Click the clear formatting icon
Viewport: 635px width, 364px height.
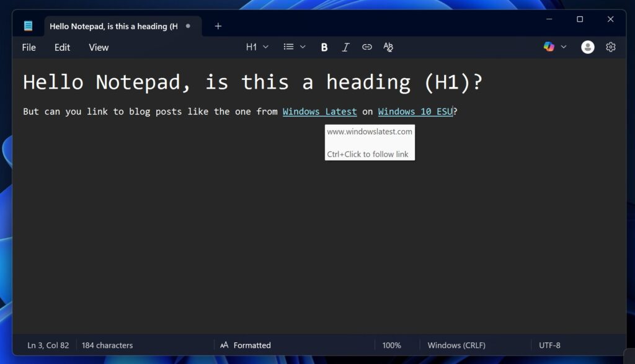tap(388, 47)
